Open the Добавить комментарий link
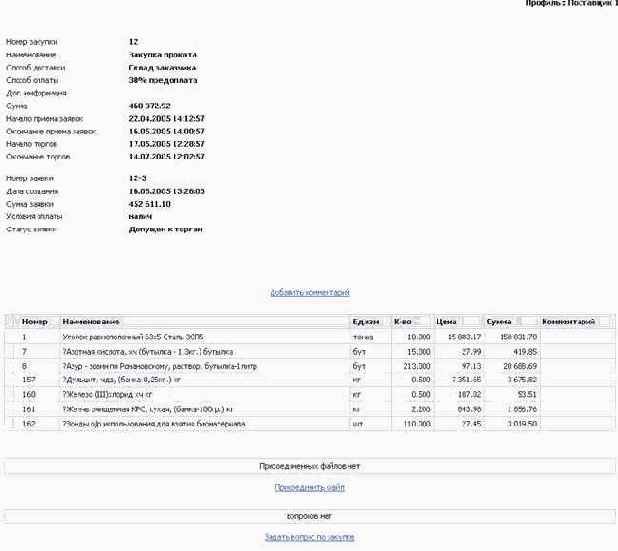Image resolution: width=618 pixels, height=551 pixels. tap(309, 293)
